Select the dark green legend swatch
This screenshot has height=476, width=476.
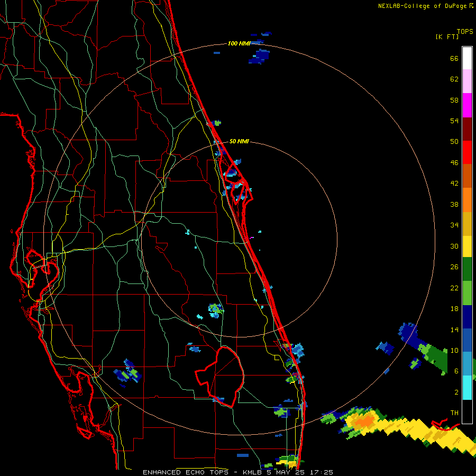[x=467, y=269]
